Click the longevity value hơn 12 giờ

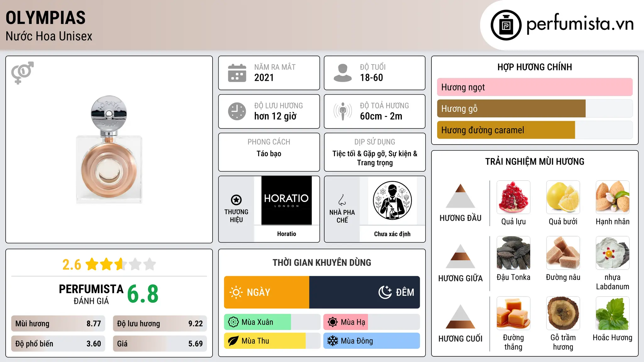(275, 116)
